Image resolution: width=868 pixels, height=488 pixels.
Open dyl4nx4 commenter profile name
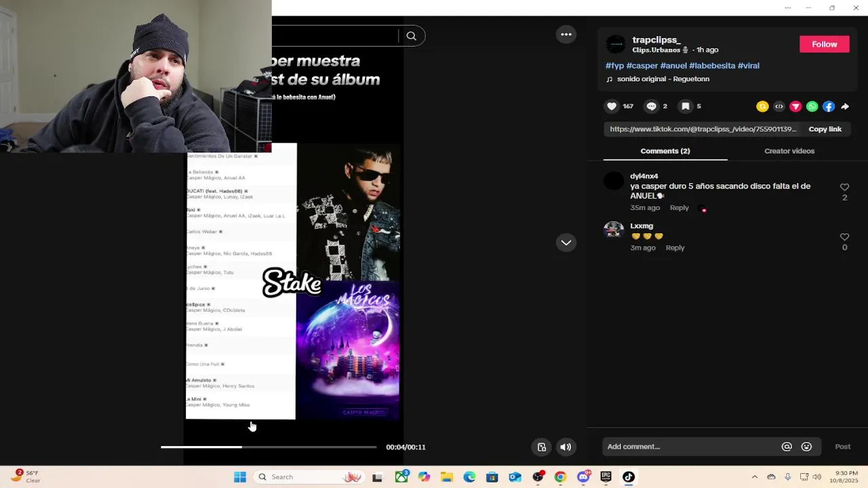pos(644,176)
